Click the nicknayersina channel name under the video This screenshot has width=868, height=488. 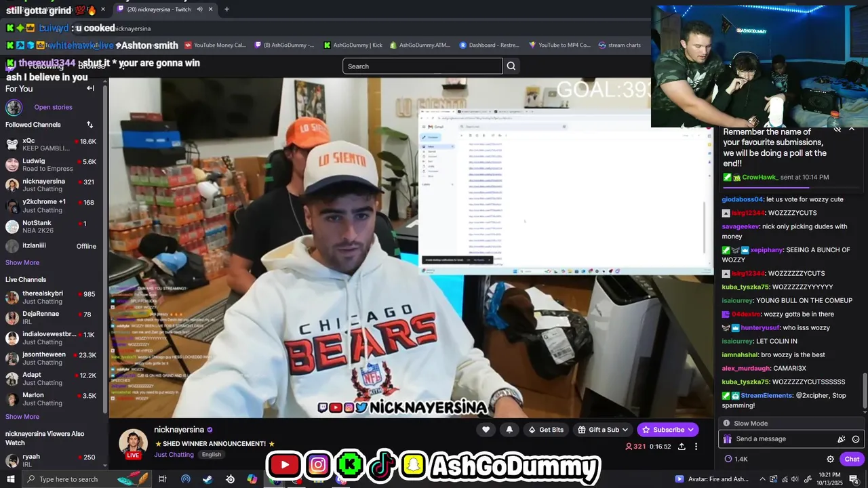pyautogui.click(x=179, y=430)
